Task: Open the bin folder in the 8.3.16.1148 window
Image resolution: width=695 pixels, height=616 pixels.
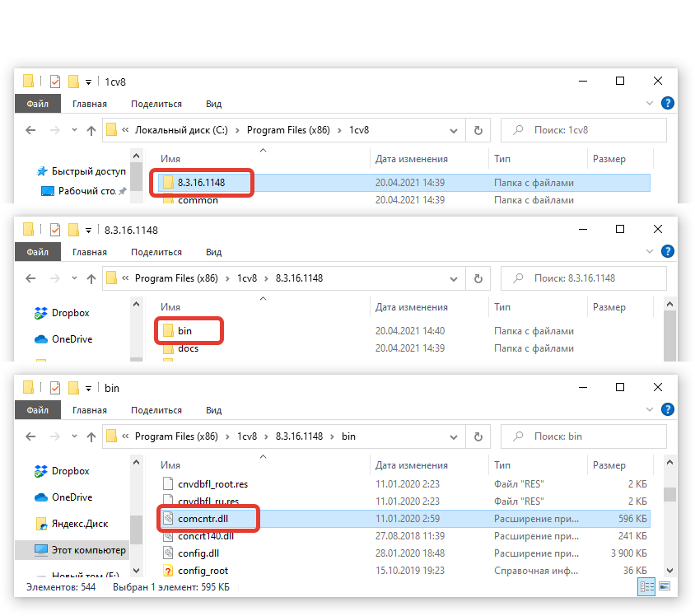Action: click(x=184, y=331)
